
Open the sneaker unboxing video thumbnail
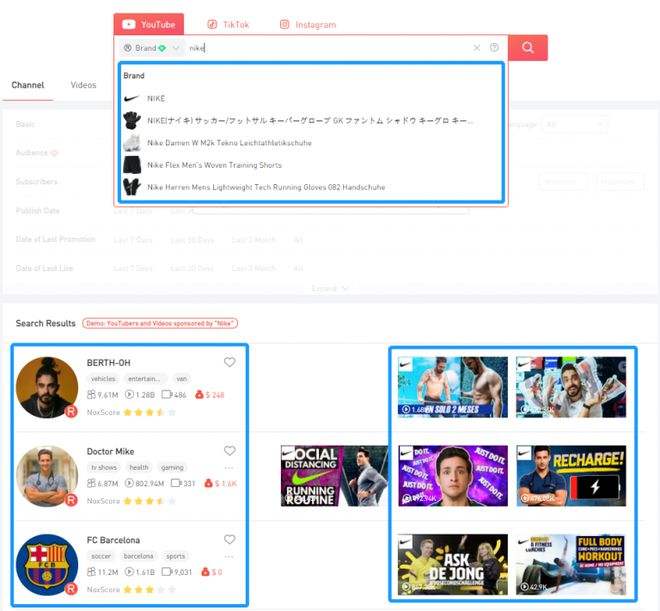pyautogui.click(x=571, y=387)
